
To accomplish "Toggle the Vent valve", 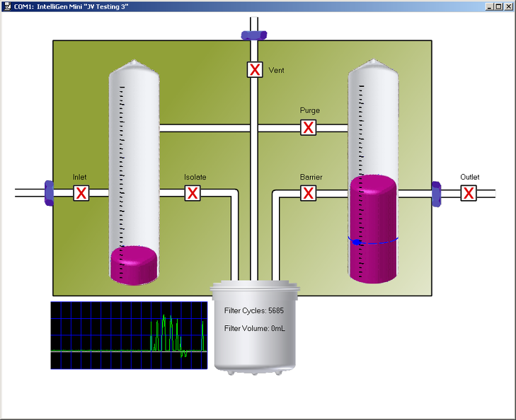I will (255, 70).
